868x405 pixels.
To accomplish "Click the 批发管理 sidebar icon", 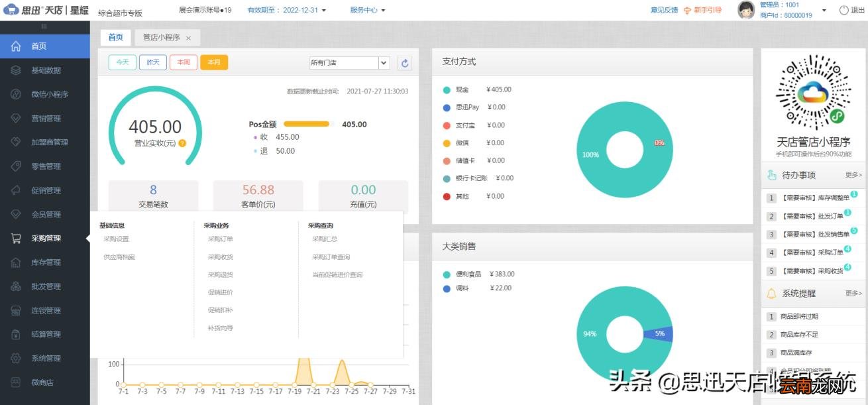I will 16,286.
